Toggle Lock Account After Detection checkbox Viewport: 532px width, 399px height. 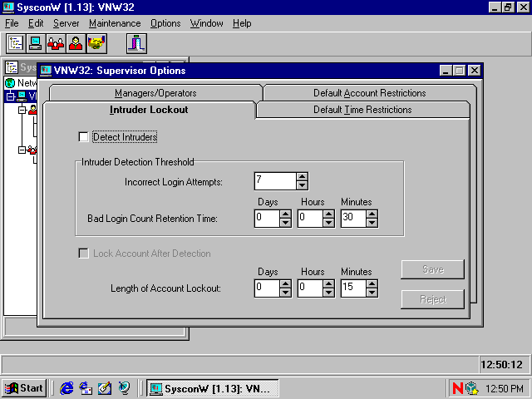click(83, 254)
